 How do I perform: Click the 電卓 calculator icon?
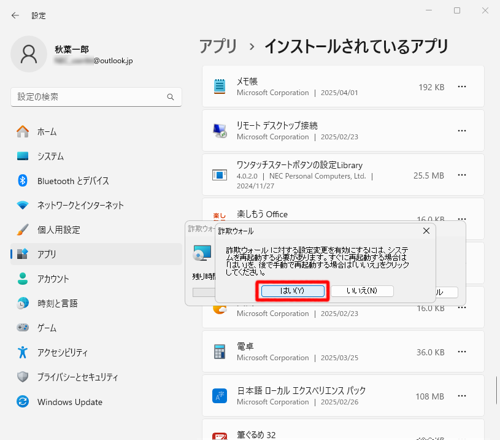219,352
